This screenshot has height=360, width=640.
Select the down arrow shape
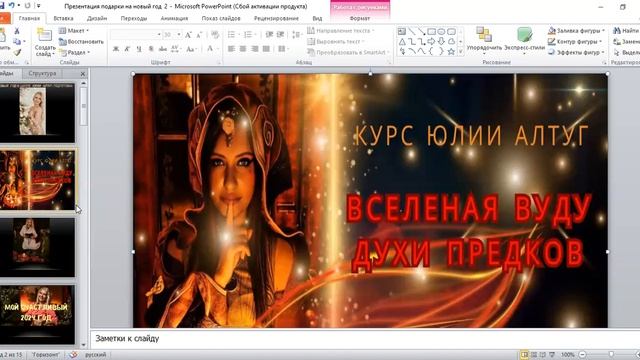(441, 42)
